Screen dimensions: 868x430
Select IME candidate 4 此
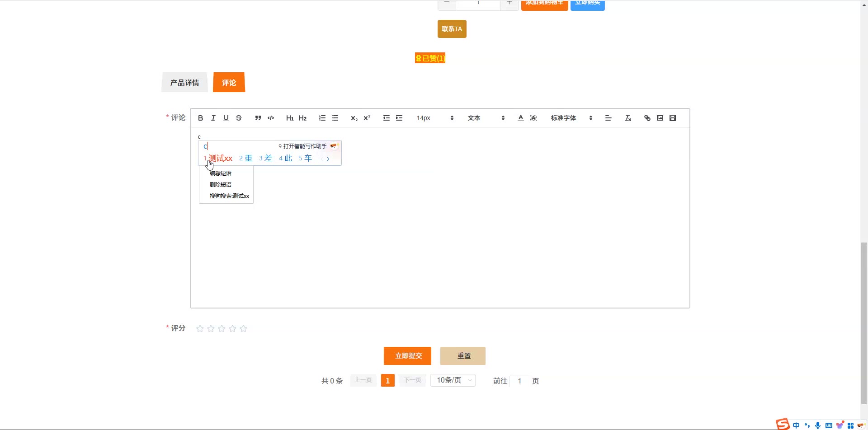(286, 158)
